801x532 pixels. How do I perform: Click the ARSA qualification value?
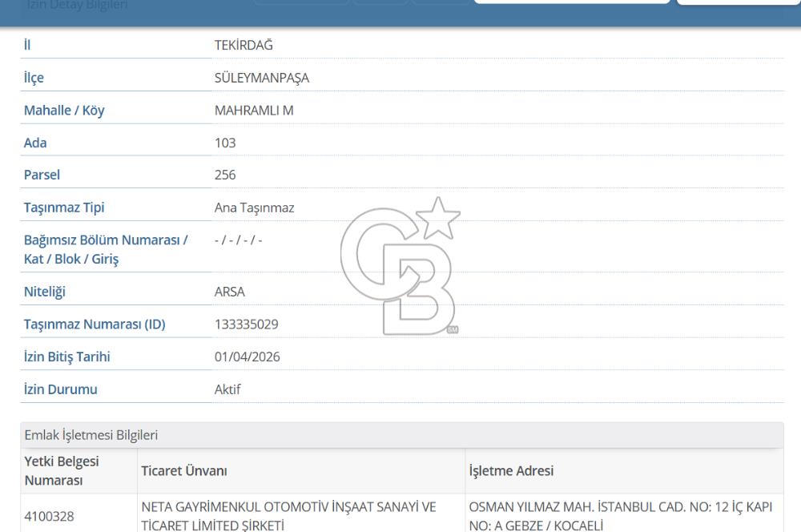click(231, 292)
